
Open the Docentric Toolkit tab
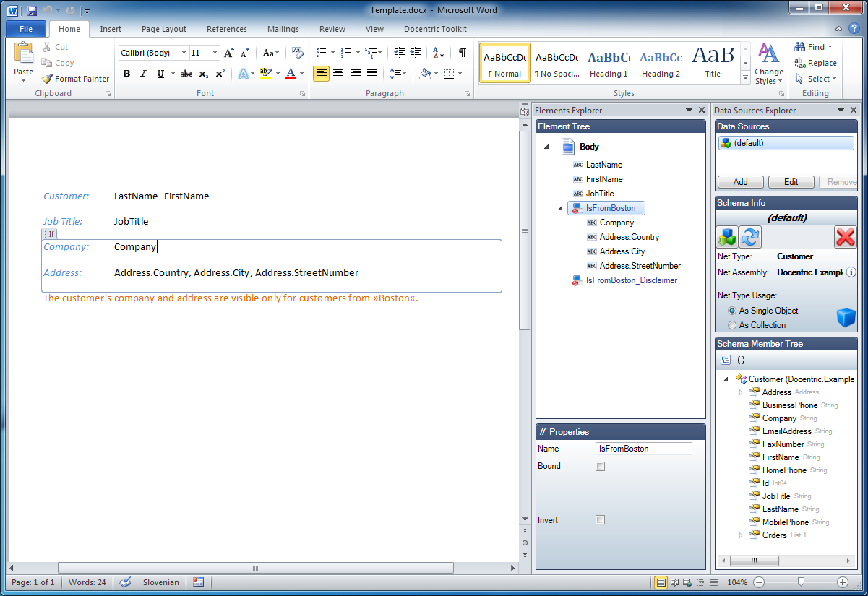[436, 29]
